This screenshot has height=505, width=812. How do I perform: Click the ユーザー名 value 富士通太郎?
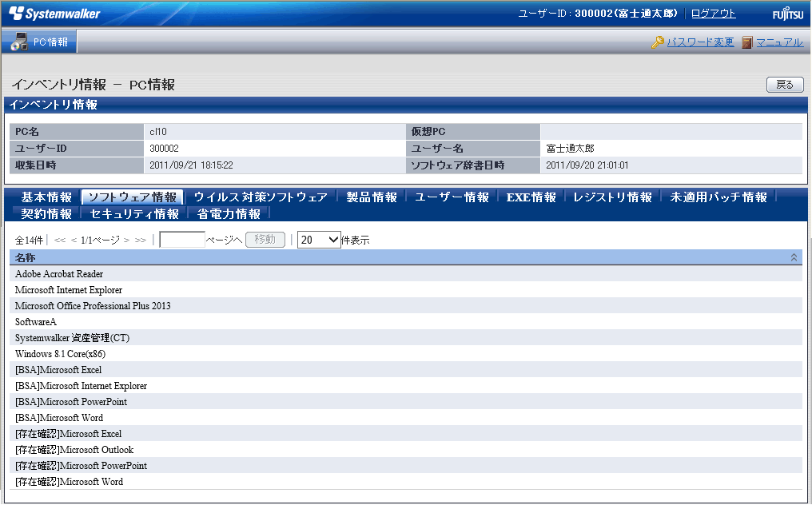[x=570, y=148]
